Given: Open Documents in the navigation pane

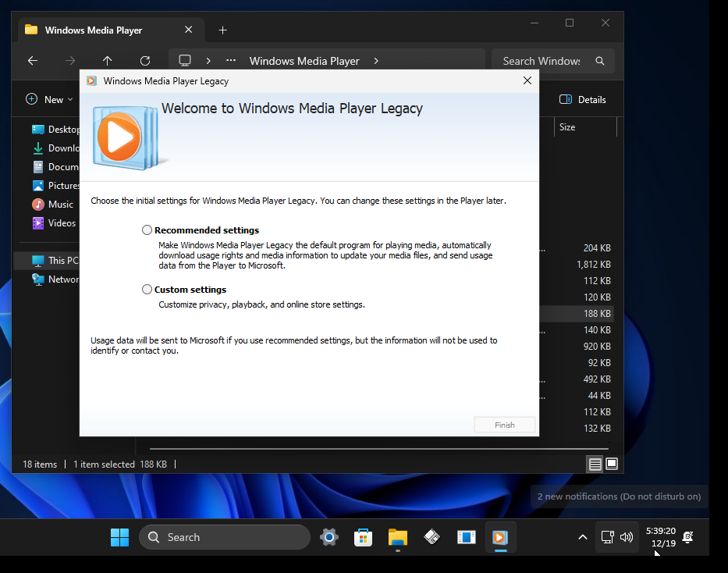Looking at the screenshot, I should (x=55, y=167).
